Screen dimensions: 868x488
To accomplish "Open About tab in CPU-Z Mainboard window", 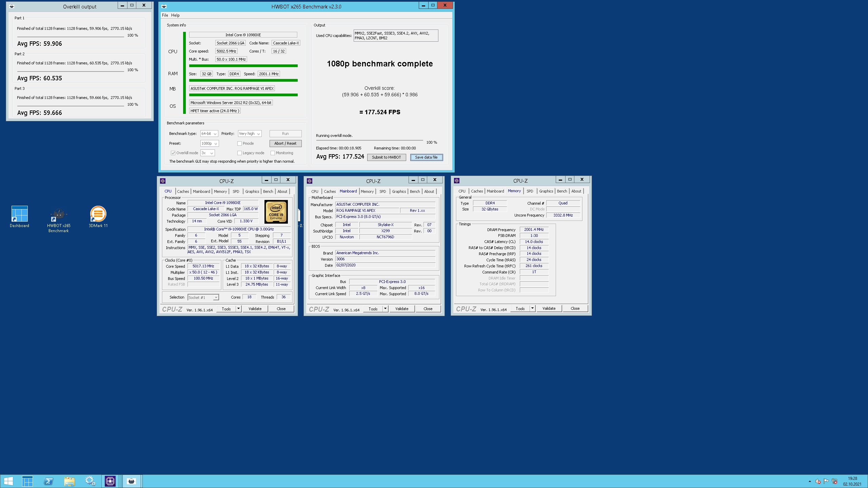I will 429,191.
